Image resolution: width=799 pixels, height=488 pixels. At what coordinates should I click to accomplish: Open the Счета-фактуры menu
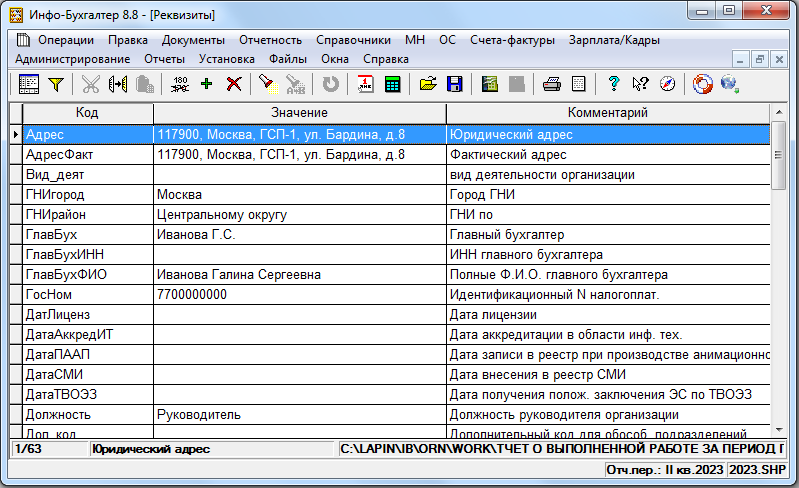click(512, 40)
